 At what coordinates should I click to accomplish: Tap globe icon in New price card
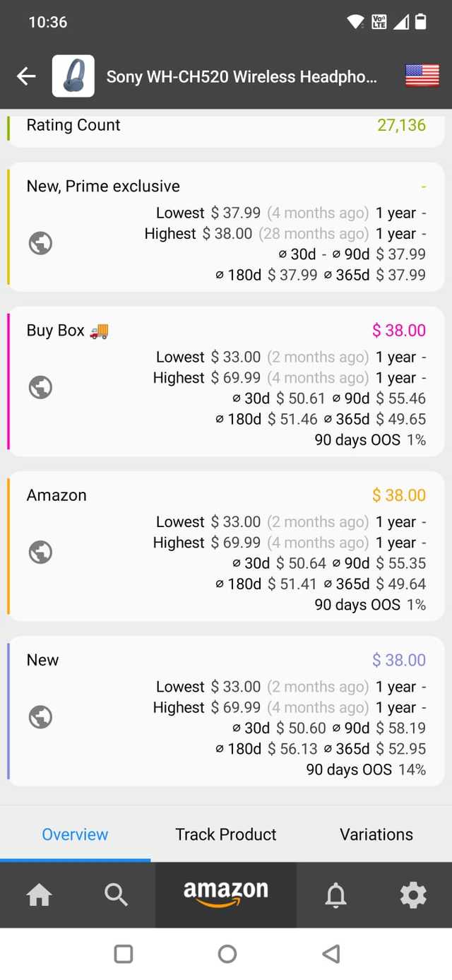tap(40, 717)
